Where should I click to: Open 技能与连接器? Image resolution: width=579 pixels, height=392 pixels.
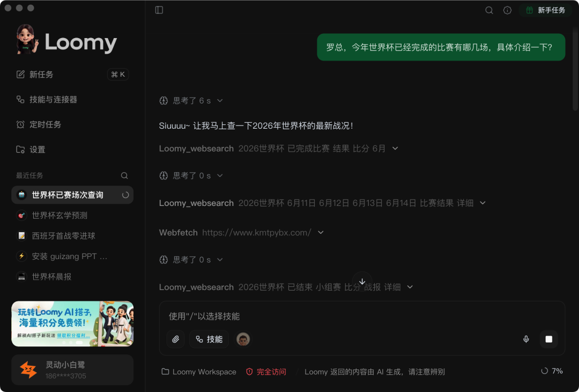[x=47, y=99]
